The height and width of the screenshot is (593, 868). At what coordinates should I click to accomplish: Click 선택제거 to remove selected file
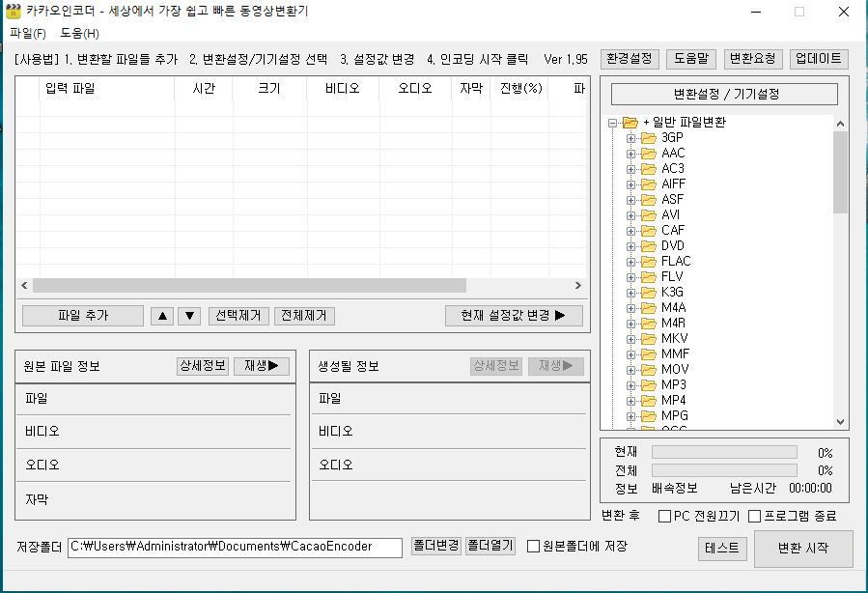coord(238,316)
